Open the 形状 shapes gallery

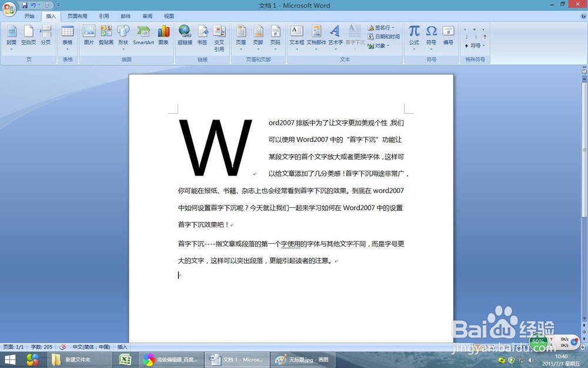[123, 38]
